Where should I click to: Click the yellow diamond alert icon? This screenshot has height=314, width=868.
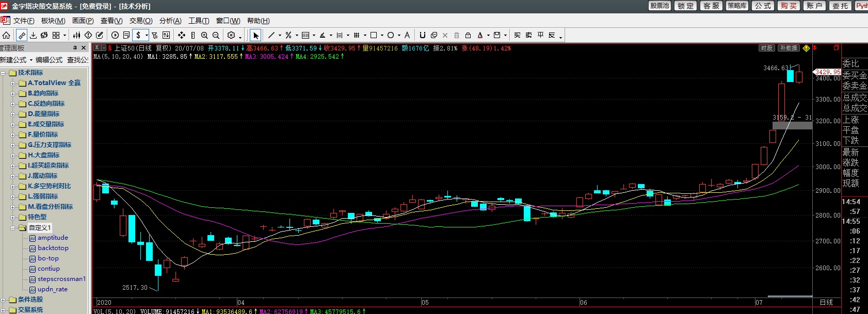[x=807, y=48]
